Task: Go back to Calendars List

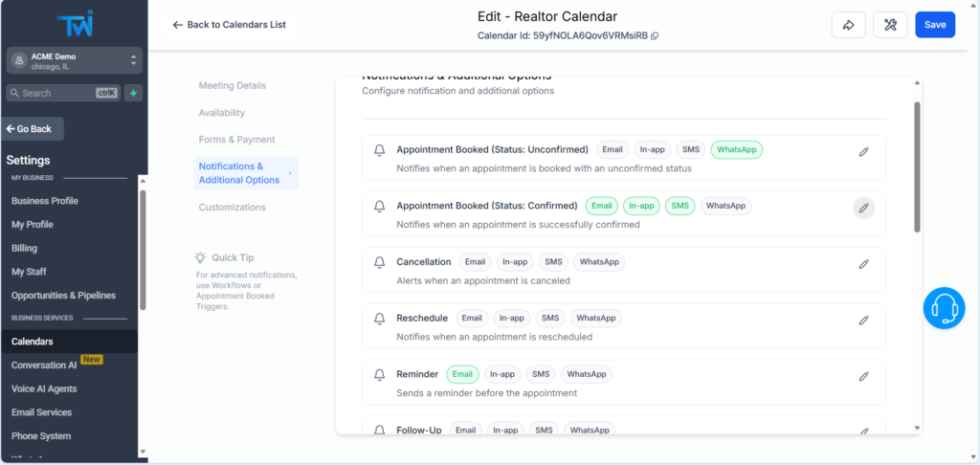Action: pyautogui.click(x=230, y=25)
